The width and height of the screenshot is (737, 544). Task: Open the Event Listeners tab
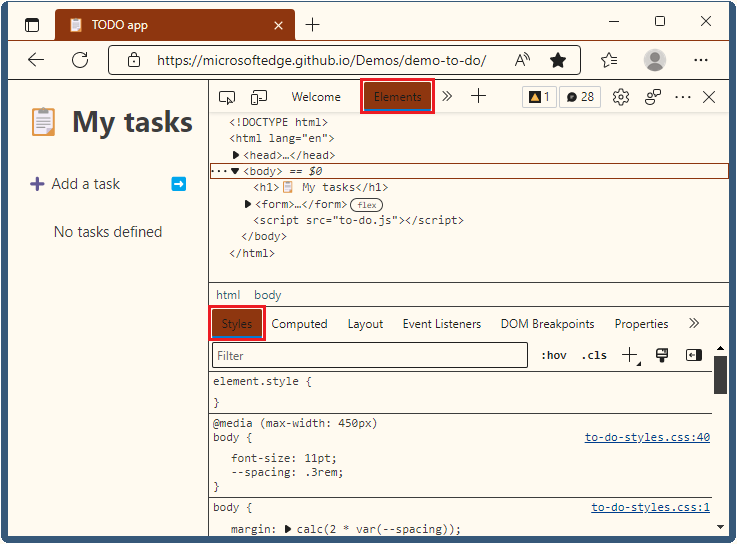442,324
